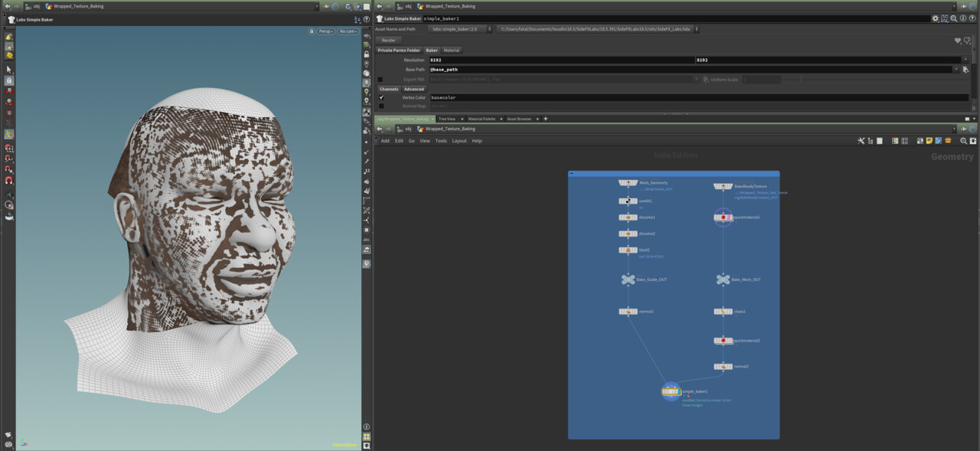Viewport: 980px width, 451px height.
Task: Click the Base Path input field
Action: point(693,70)
